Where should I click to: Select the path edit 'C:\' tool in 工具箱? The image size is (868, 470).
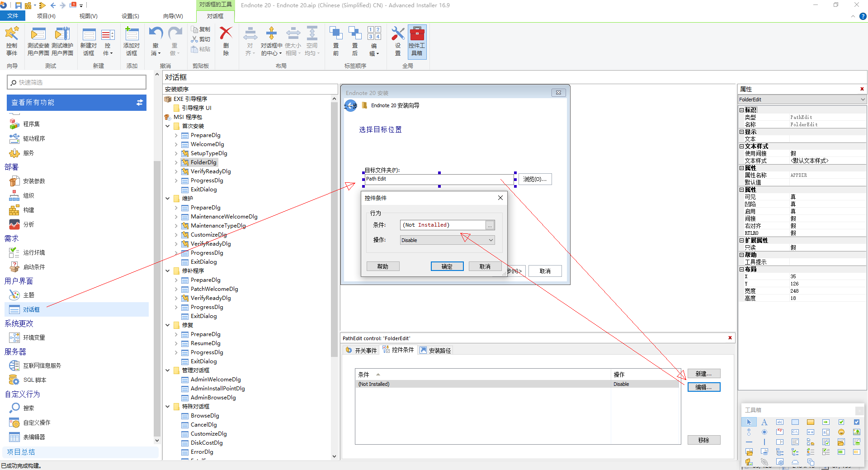click(795, 432)
